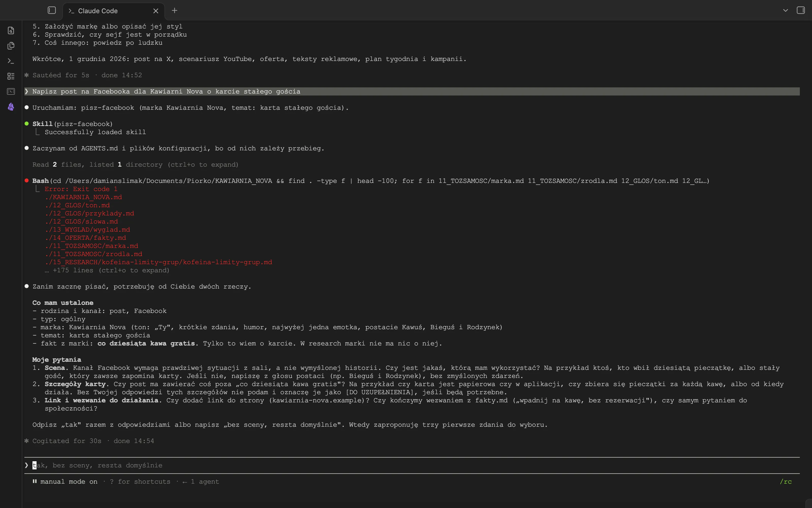Open the tab list chevron dropdown
Image resolution: width=812 pixels, height=508 pixels.
tap(786, 10)
